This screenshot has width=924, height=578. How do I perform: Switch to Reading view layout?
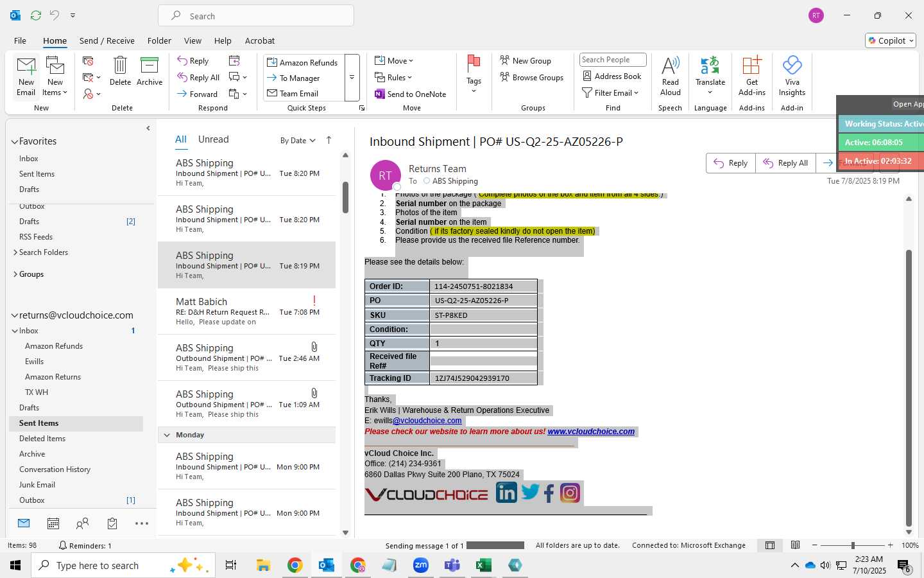click(x=796, y=545)
